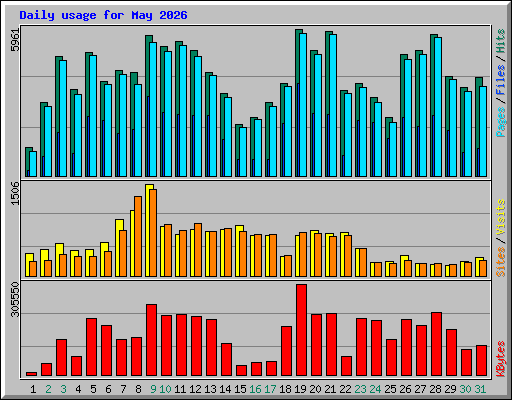Click the red KBytes bar for day 5
The image size is (512, 400).
pos(91,347)
